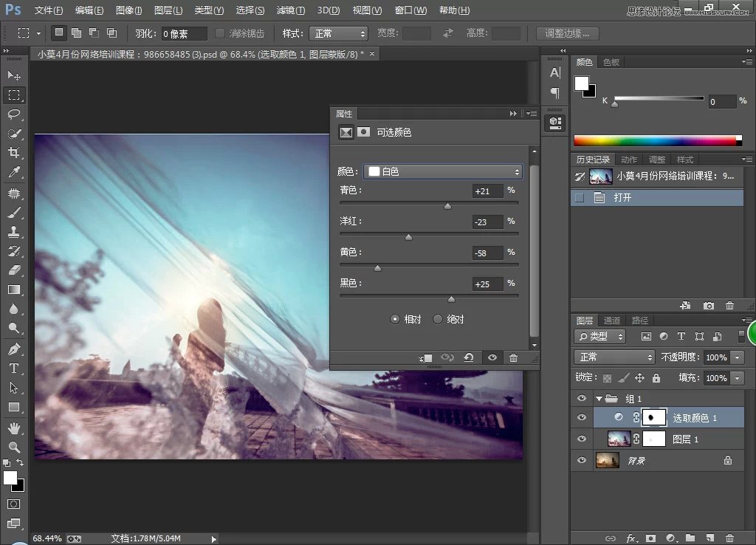Viewport: 756px width, 545px height.
Task: Open the 不透明度 opacity dropdown arrow
Action: pos(738,357)
